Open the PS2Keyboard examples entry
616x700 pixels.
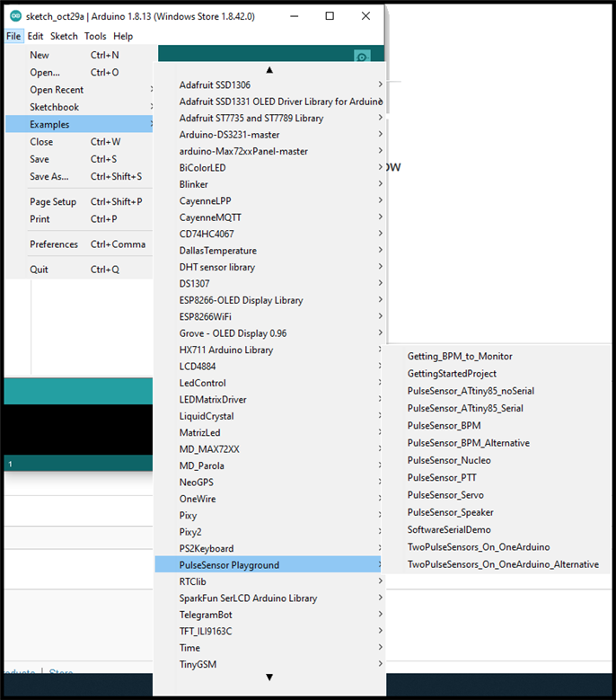[x=270, y=548]
